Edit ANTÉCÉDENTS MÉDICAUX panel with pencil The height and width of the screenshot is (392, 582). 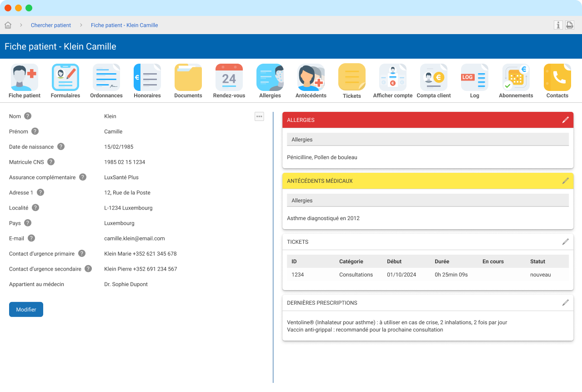(x=566, y=181)
